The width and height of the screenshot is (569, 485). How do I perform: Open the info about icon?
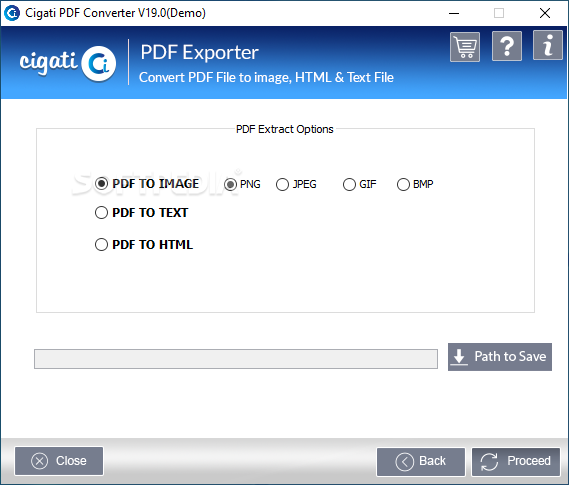pyautogui.click(x=548, y=45)
